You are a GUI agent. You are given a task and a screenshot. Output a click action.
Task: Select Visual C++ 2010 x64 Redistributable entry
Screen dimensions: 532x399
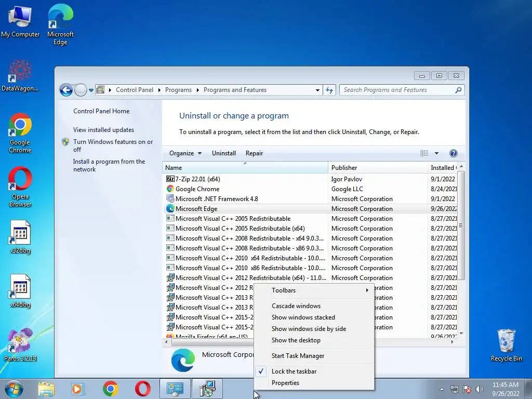310,258
